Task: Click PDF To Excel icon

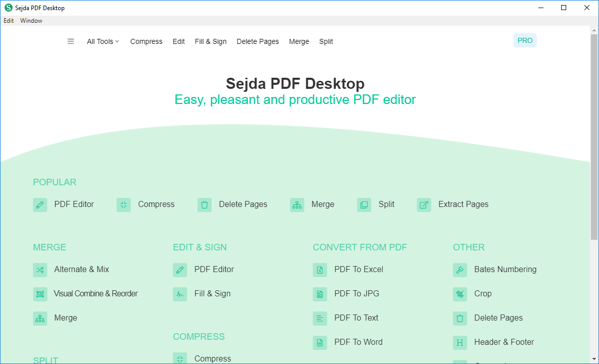Action: [320, 270]
